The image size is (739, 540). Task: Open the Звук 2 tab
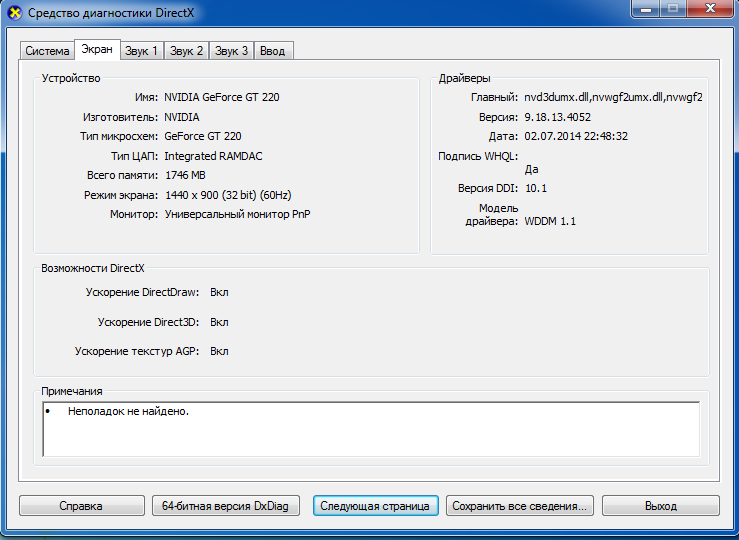point(186,51)
